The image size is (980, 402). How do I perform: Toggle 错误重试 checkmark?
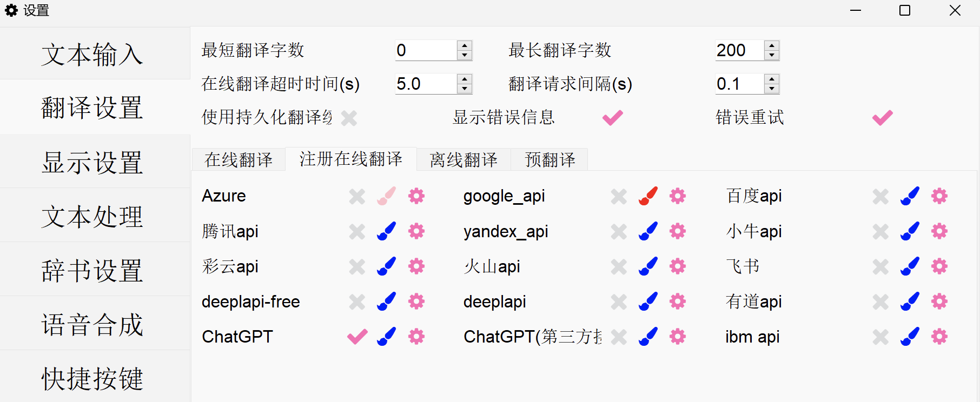click(x=882, y=117)
